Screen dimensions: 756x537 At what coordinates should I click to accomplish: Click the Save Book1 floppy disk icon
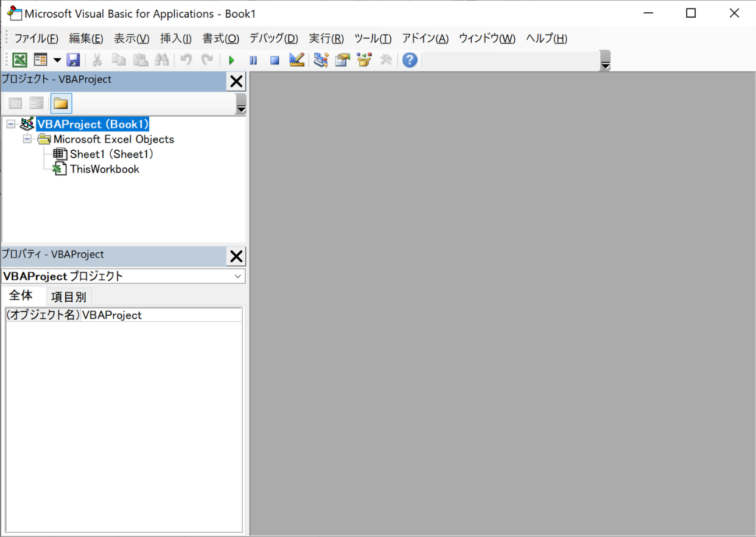point(73,60)
